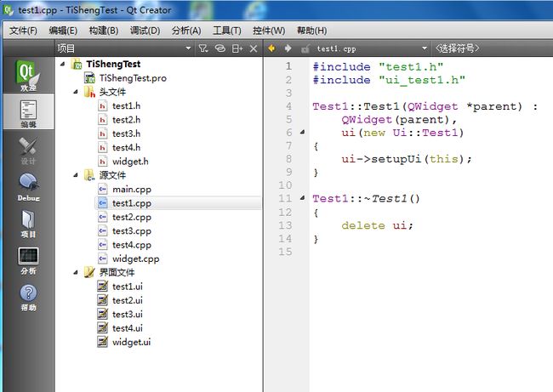Click the test1.ui form icon

pos(102,287)
